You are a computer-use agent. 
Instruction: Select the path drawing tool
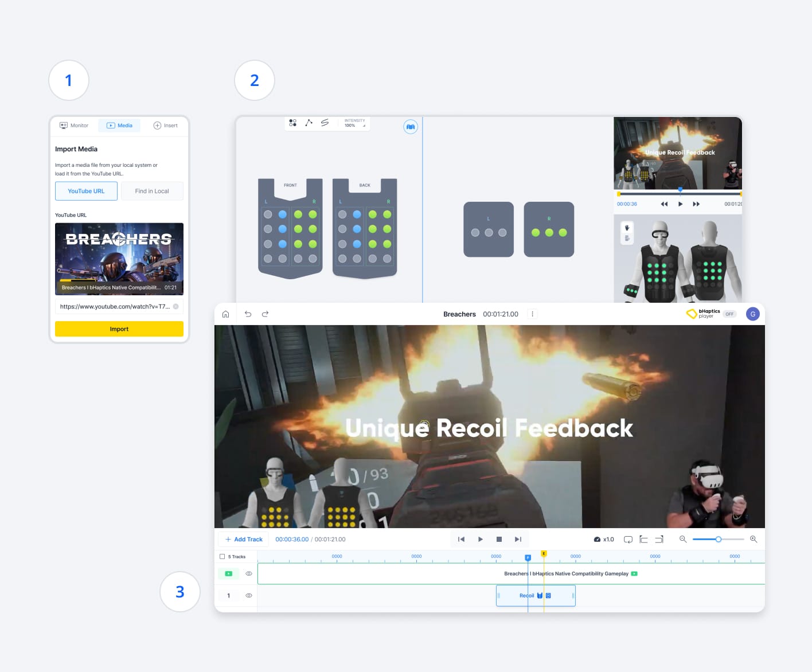(x=309, y=122)
